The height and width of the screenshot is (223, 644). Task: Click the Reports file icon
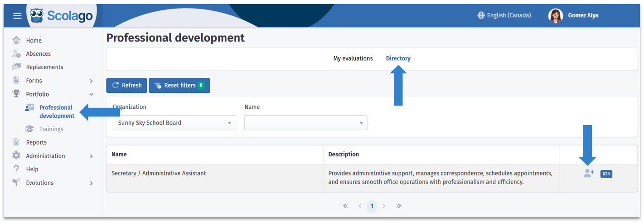[x=16, y=142]
